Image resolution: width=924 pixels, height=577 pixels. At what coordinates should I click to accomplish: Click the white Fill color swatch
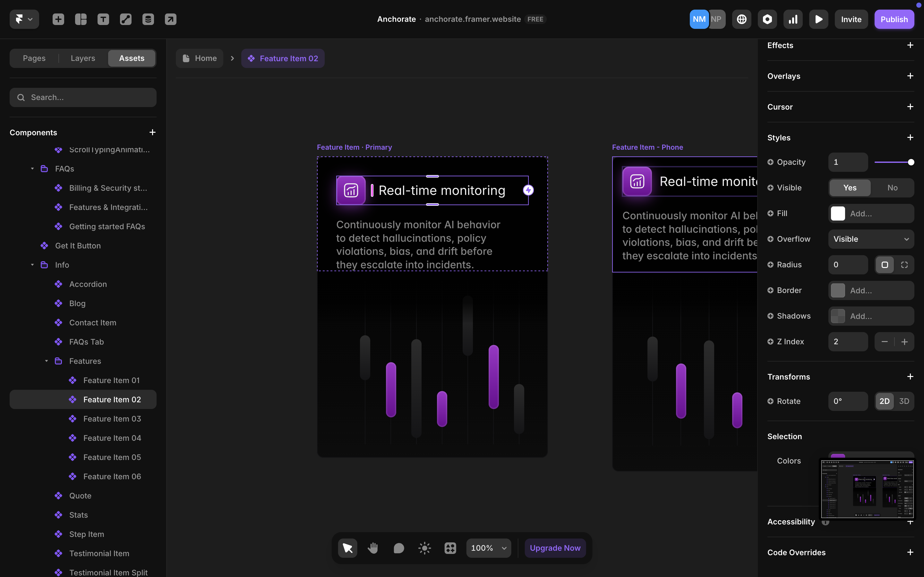click(838, 214)
